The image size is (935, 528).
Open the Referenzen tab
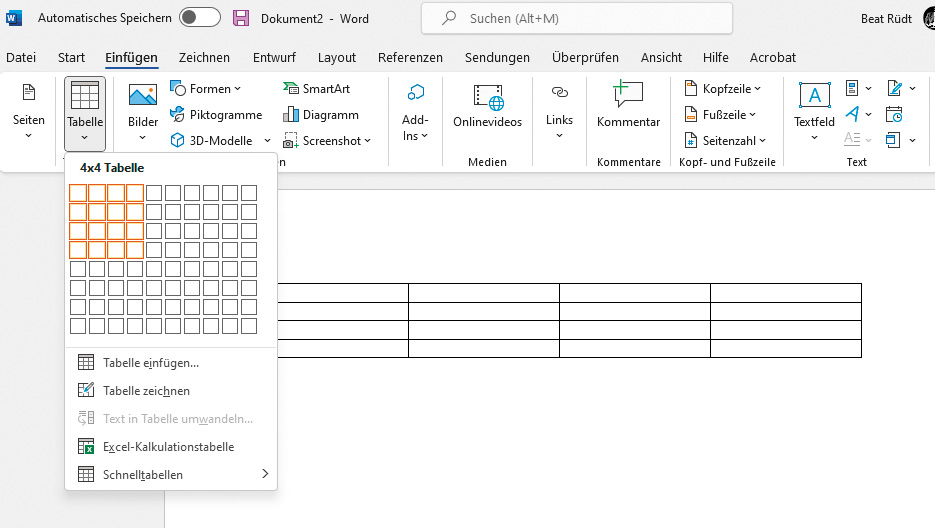411,58
